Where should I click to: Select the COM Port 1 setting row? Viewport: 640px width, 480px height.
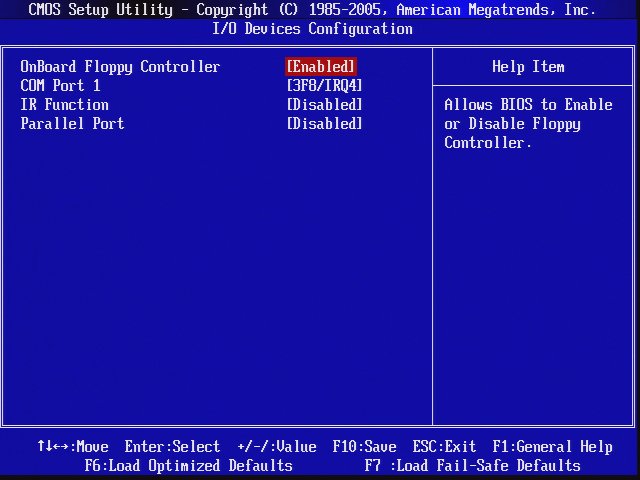click(61, 86)
